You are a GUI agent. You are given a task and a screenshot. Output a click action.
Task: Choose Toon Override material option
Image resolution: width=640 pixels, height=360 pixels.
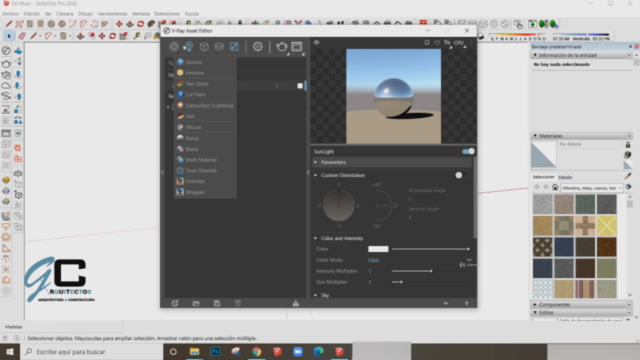(205, 171)
